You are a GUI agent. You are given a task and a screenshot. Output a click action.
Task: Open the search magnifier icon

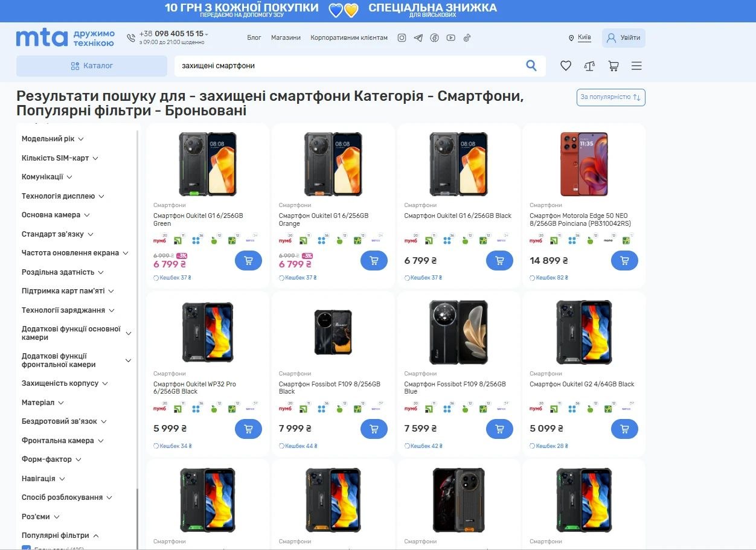531,65
